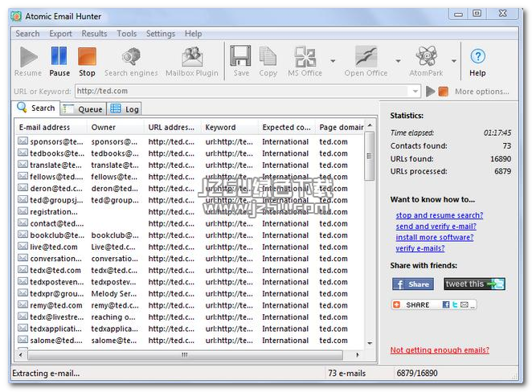532x392 pixels.
Task: Open the Results menu
Action: [94, 34]
